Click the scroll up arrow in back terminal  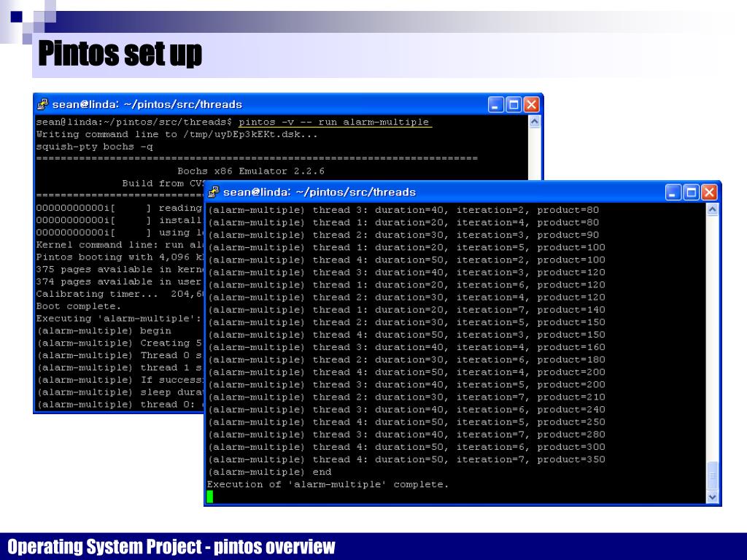click(535, 122)
